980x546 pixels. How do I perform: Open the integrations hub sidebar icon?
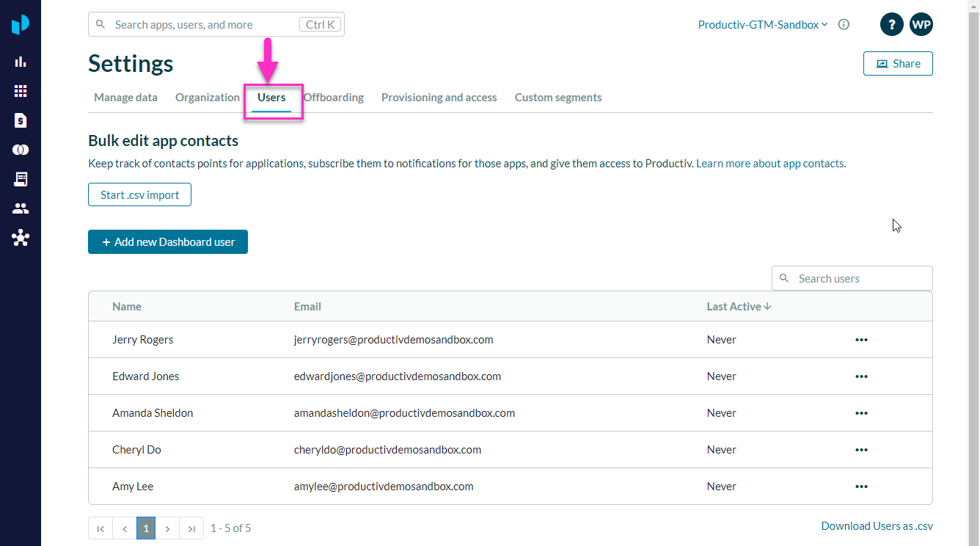21,238
